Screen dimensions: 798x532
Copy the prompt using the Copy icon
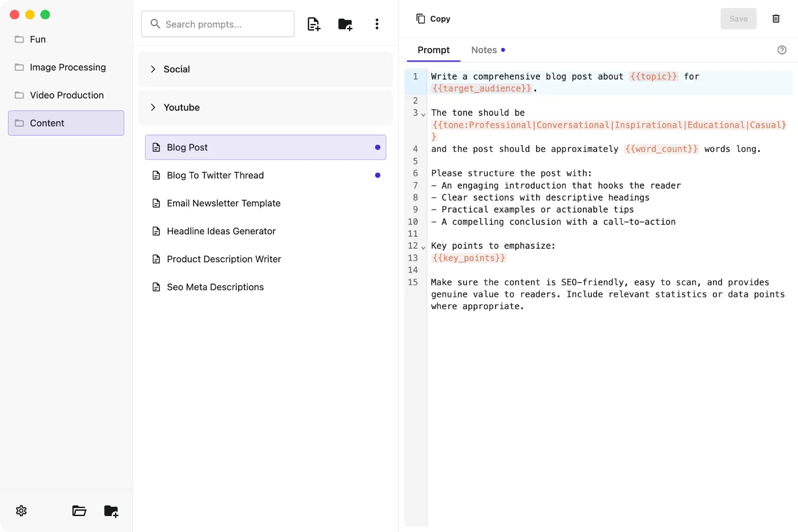point(432,19)
